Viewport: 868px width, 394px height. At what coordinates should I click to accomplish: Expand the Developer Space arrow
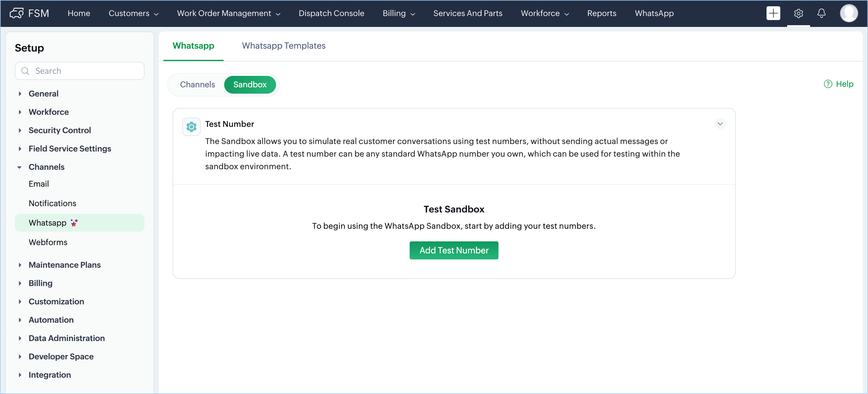pos(20,356)
